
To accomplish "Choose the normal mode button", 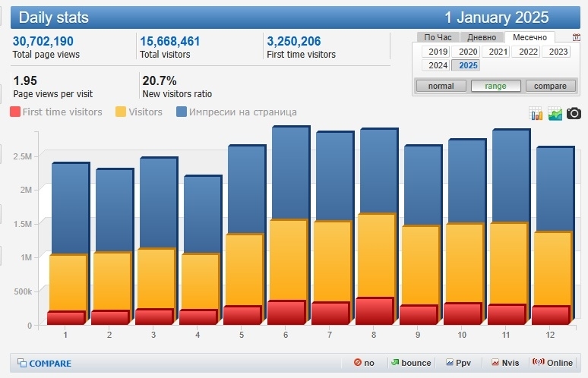I will point(441,86).
